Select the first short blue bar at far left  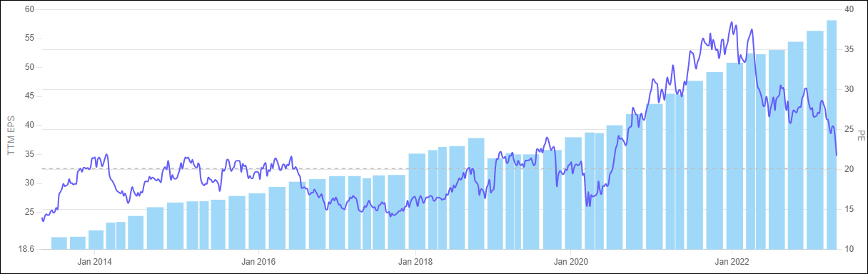(59, 243)
